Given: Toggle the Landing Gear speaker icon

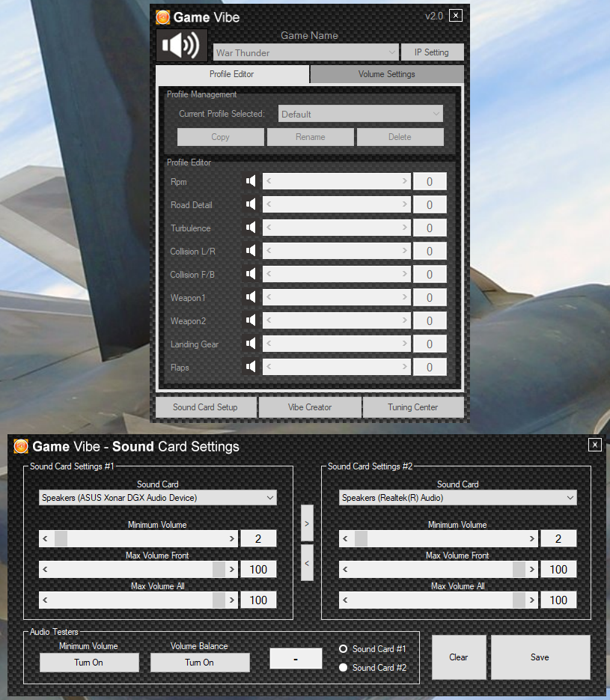Looking at the screenshot, I should pyautogui.click(x=251, y=344).
